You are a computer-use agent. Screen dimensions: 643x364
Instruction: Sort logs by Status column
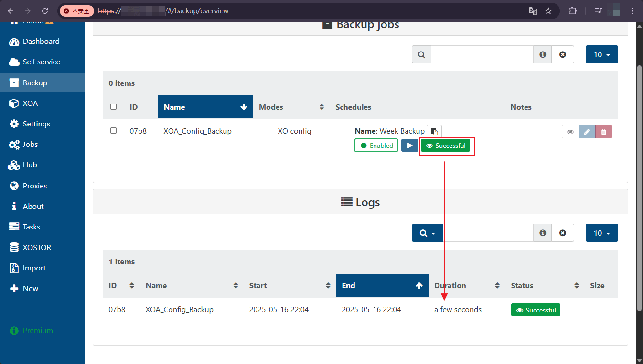point(545,285)
